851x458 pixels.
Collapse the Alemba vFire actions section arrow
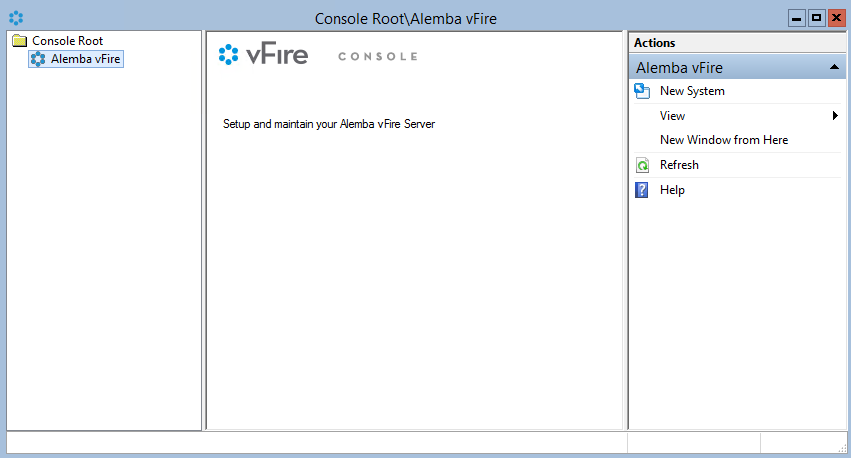coord(834,68)
